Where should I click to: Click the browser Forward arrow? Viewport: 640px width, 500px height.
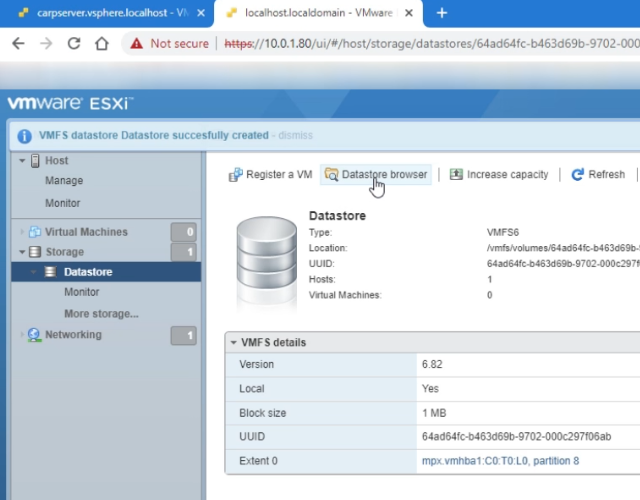pyautogui.click(x=46, y=43)
